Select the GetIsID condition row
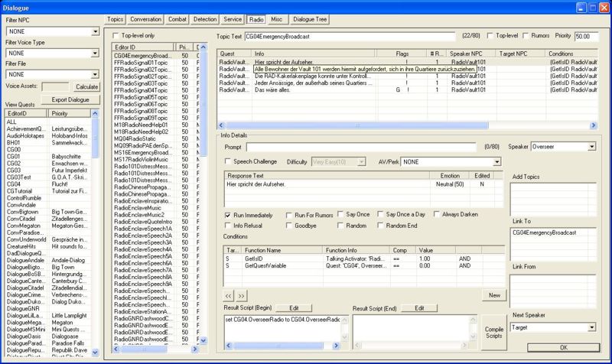This screenshot has width=612, height=364. [363, 258]
